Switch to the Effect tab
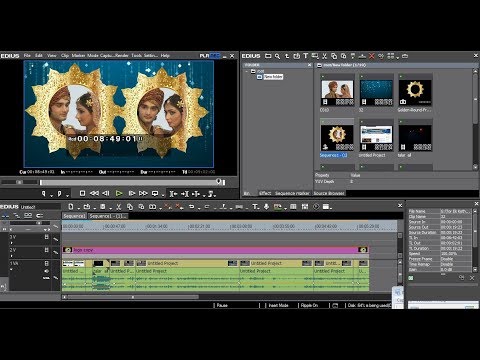Image resolution: width=480 pixels, height=360 pixels. click(x=265, y=193)
